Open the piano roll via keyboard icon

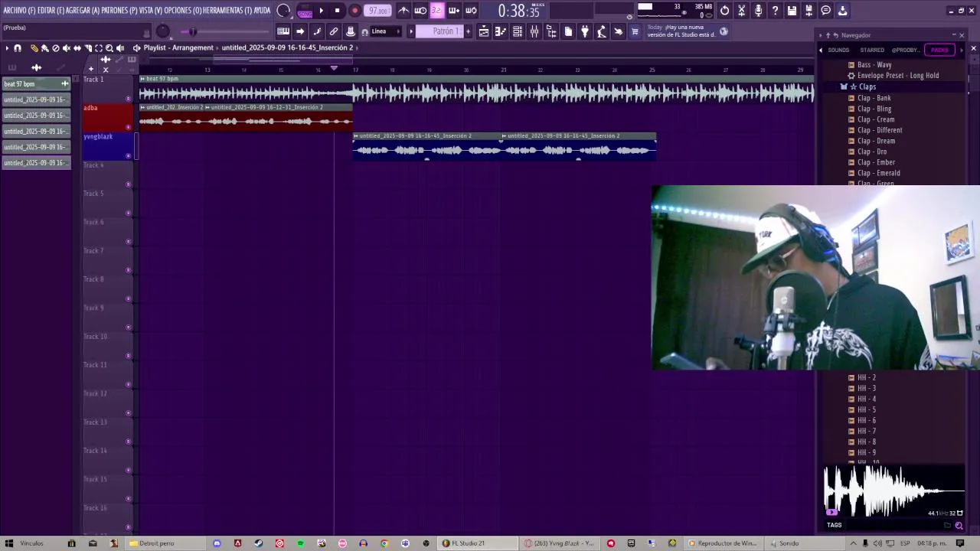283,31
